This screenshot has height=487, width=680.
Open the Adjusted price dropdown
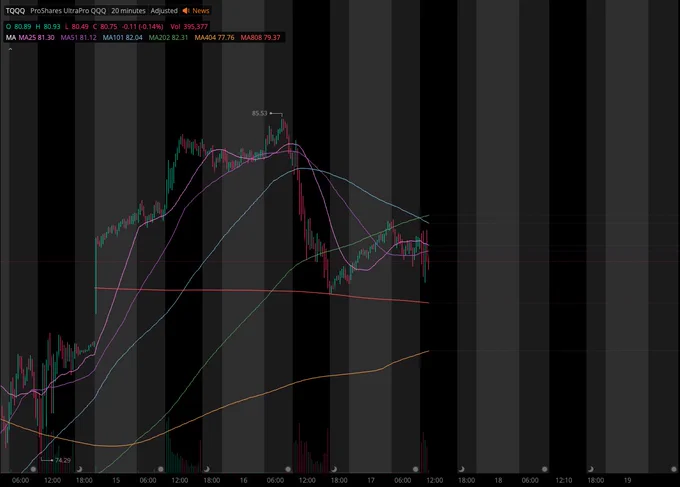[164, 11]
